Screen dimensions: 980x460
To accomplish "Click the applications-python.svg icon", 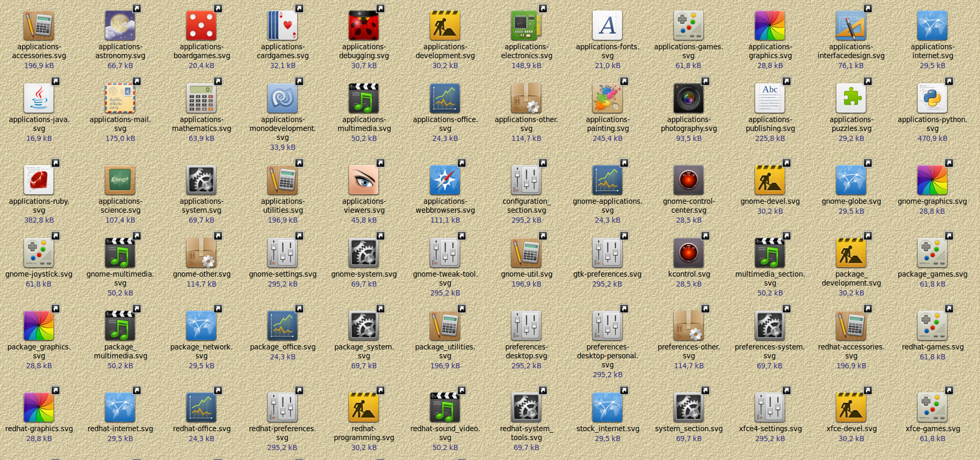I will coord(932,98).
